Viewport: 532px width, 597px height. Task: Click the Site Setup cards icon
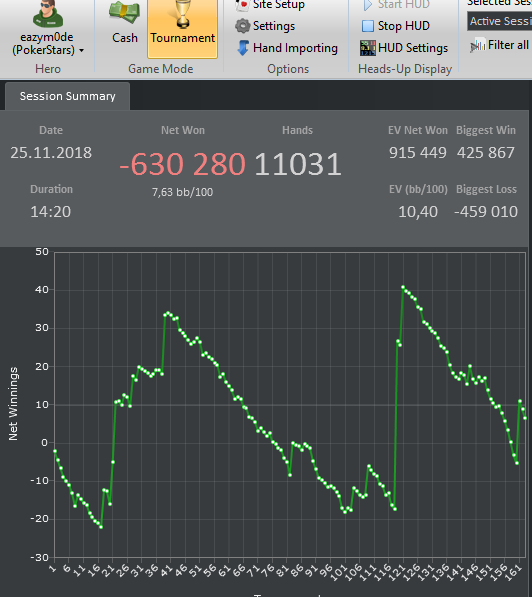coord(242,5)
